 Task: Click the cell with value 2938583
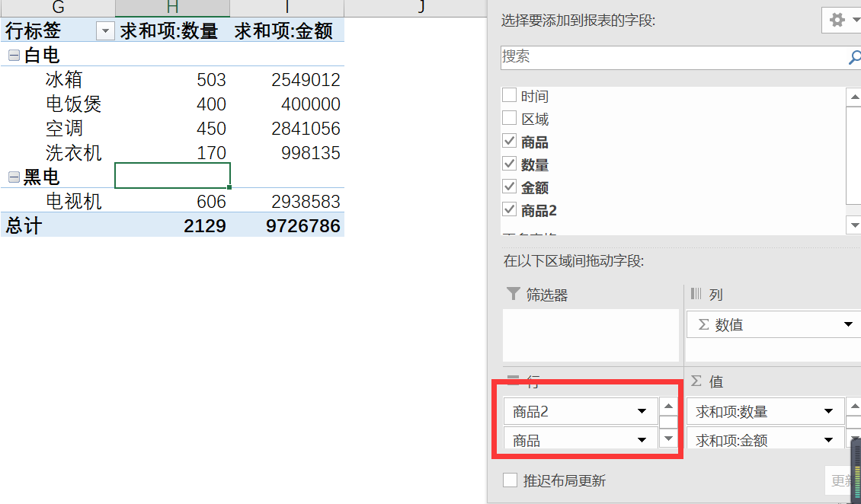[287, 201]
